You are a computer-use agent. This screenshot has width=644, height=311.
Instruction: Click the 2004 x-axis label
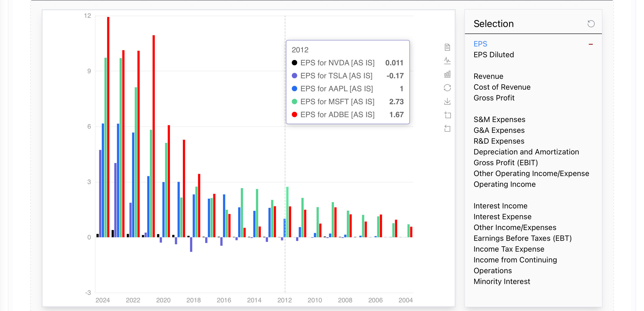(406, 300)
